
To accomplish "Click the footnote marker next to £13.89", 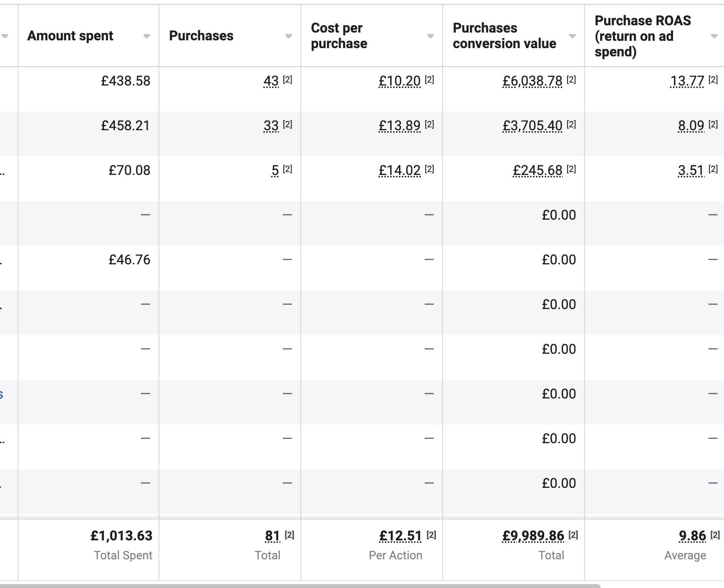I will pos(430,124).
